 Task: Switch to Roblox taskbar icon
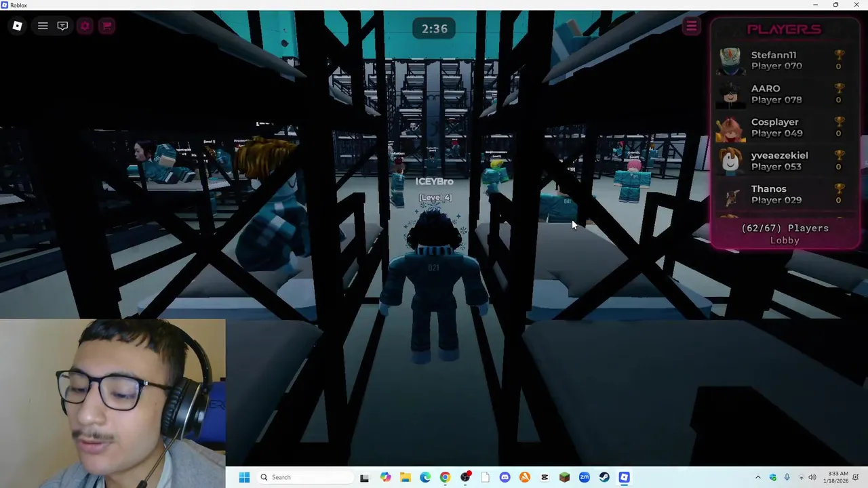[625, 477]
